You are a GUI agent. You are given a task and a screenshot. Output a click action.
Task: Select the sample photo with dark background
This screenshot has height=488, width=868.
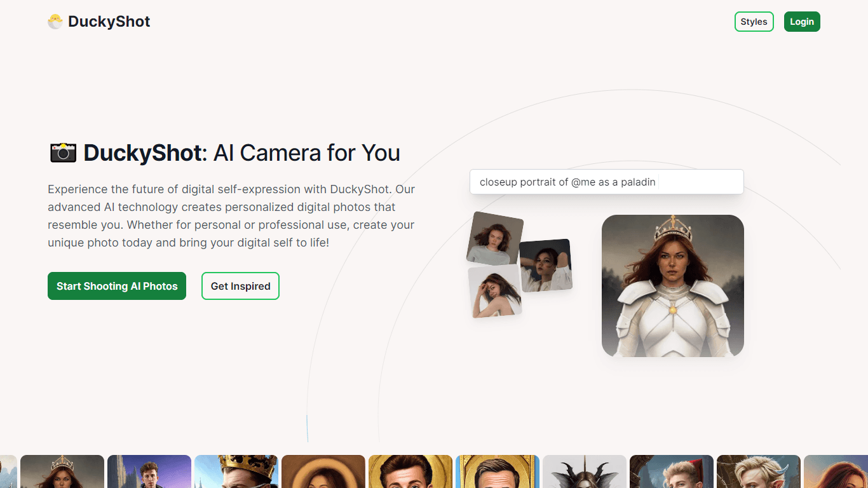point(546,265)
